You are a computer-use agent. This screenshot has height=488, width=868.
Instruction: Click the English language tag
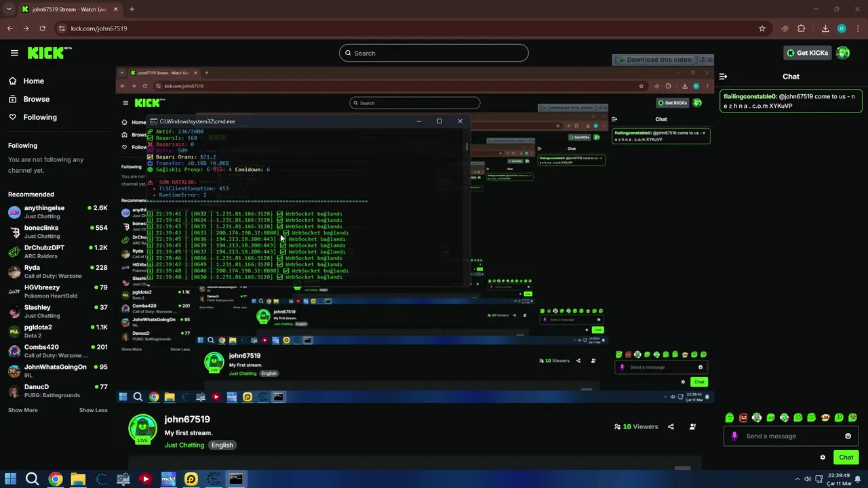tap(222, 445)
